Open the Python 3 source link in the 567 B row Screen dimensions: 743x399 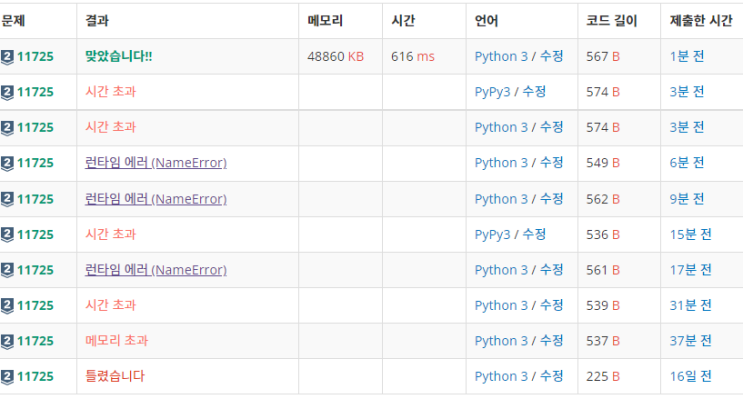point(501,56)
